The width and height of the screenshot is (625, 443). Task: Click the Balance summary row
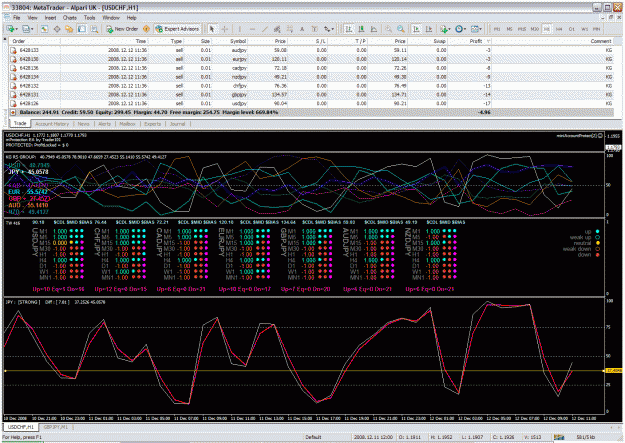[x=311, y=112]
